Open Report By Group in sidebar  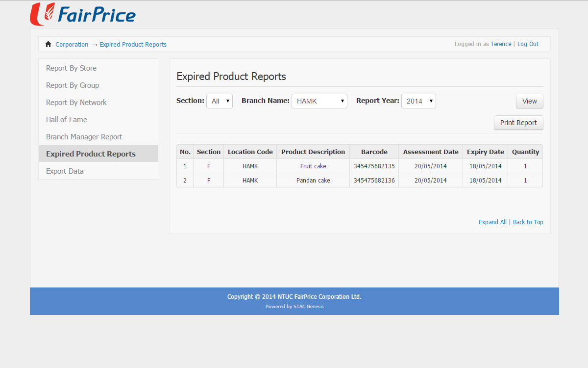click(x=98, y=85)
